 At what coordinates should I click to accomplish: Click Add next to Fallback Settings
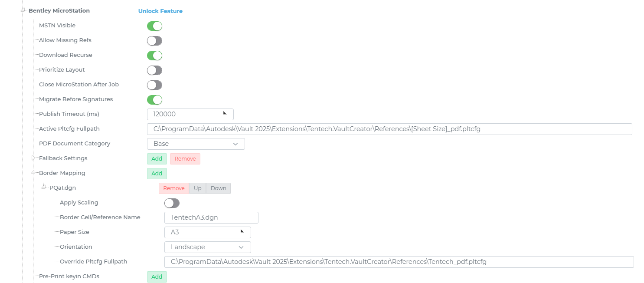pyautogui.click(x=157, y=159)
